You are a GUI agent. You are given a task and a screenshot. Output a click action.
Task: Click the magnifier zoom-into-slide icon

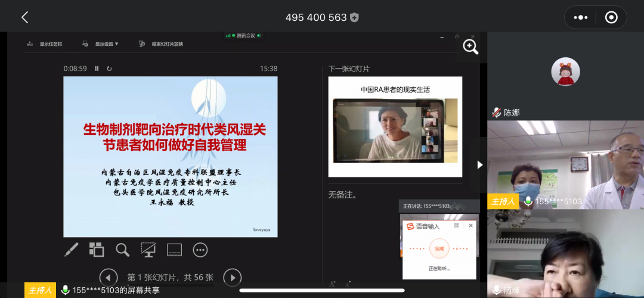(x=123, y=250)
